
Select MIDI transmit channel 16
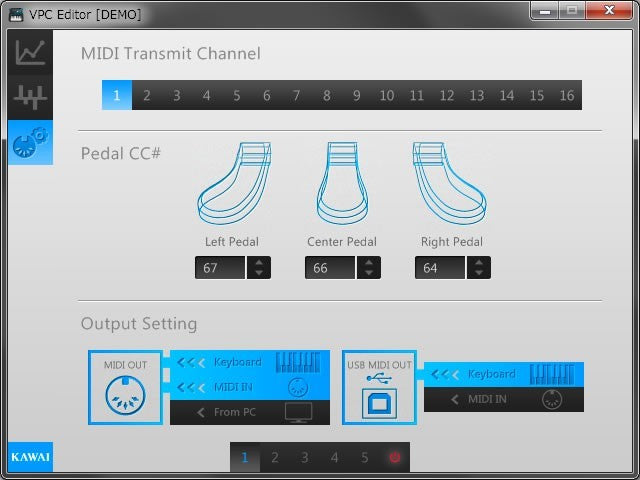coord(567,95)
